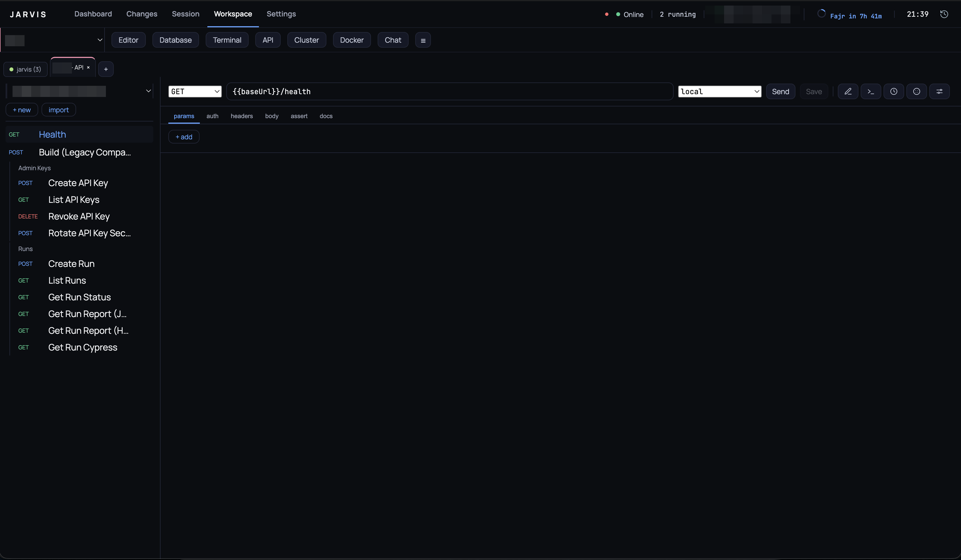This screenshot has height=560, width=961.
Task: Add a param with + add
Action: click(184, 137)
